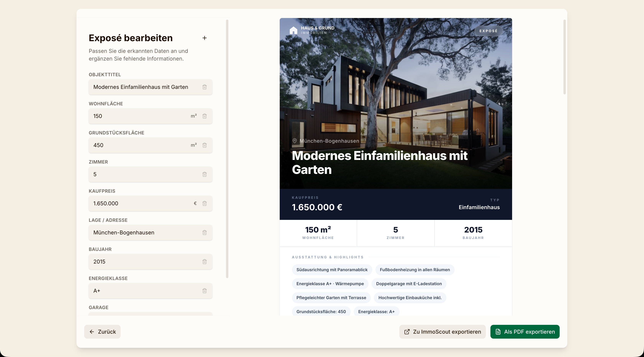The image size is (644, 357).
Task: Delete the Objekttitel field with its trash icon
Action: 205,87
